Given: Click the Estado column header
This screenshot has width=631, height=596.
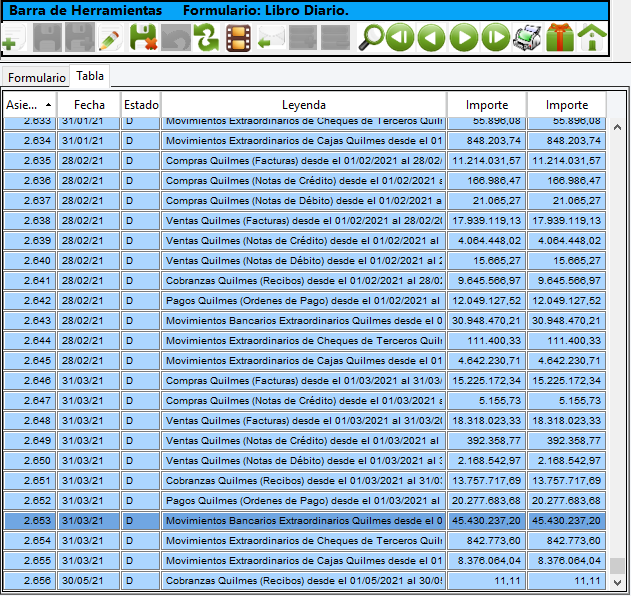Looking at the screenshot, I should (x=141, y=105).
